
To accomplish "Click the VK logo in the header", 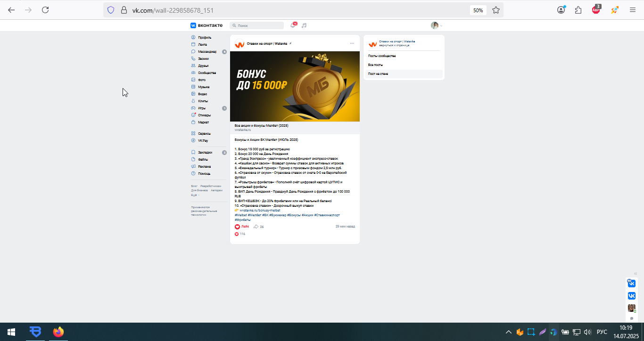I will click(x=193, y=25).
